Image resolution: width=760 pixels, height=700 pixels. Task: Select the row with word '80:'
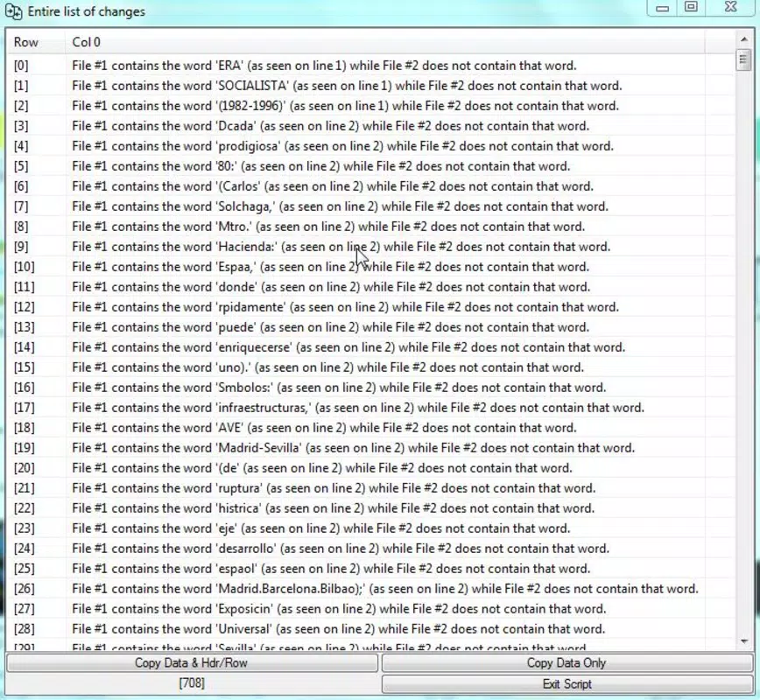(371, 166)
